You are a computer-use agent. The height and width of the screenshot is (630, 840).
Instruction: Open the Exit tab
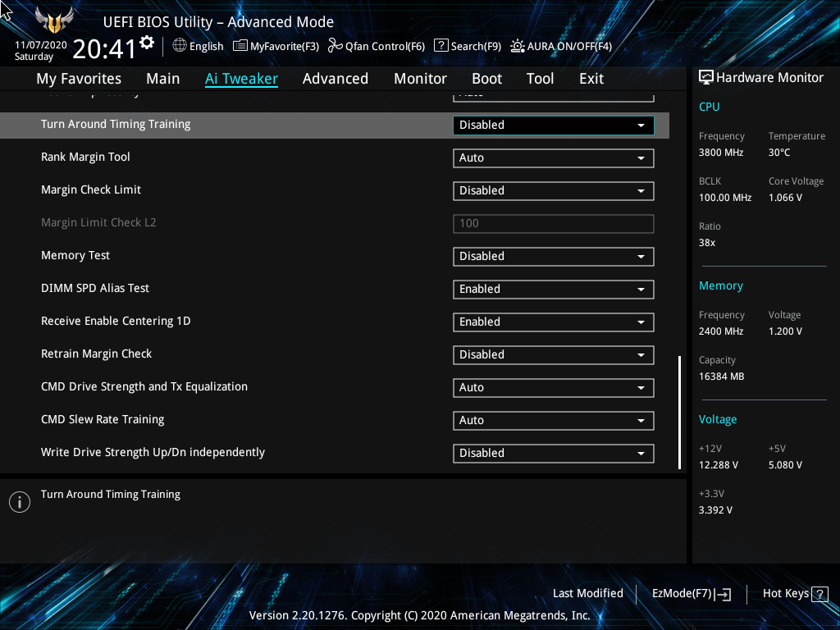coord(591,79)
